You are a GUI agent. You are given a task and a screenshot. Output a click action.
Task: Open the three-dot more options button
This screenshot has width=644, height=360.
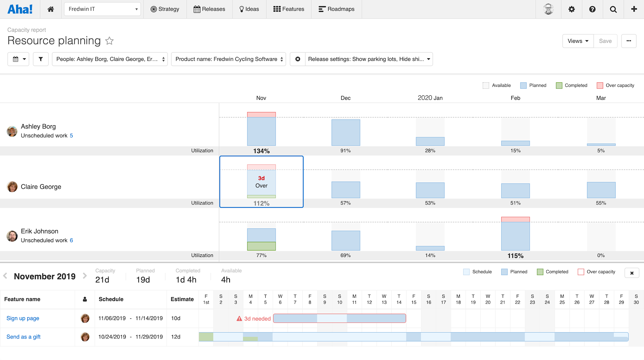[x=629, y=41]
